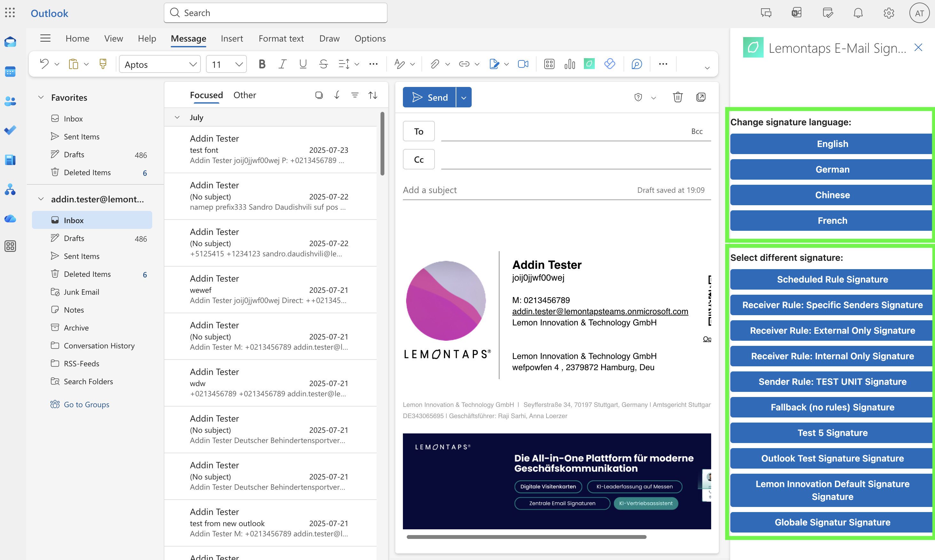Open the Calendar app in the left sidebar

(x=10, y=71)
